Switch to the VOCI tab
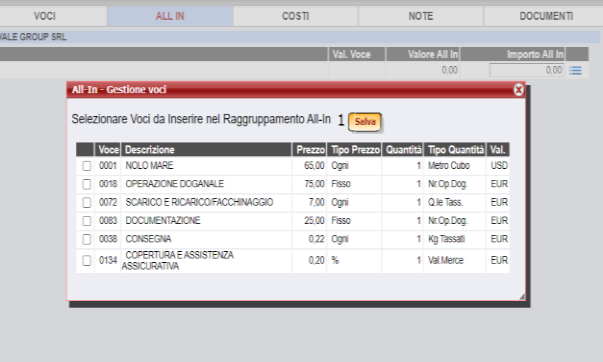603x362 pixels. click(x=44, y=16)
